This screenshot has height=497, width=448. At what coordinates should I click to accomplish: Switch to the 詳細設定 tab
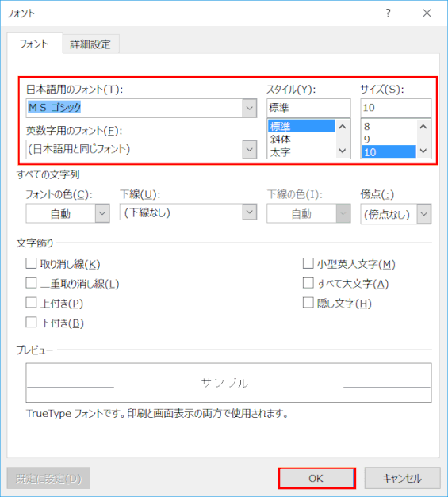(90, 44)
